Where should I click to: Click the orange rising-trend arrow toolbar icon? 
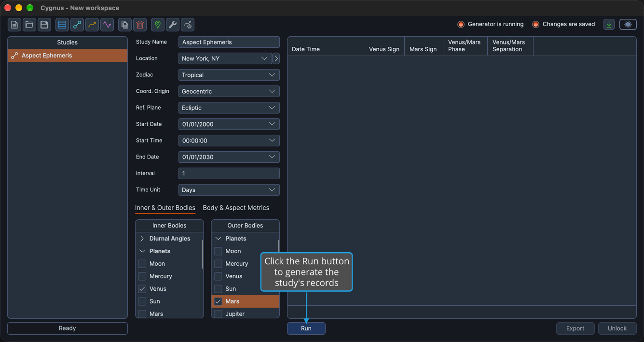pos(92,25)
